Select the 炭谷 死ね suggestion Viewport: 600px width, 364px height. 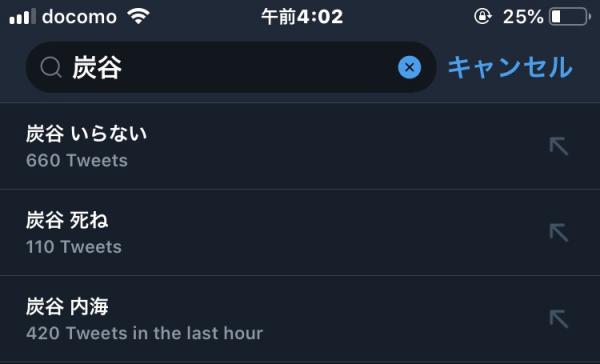coord(300,233)
